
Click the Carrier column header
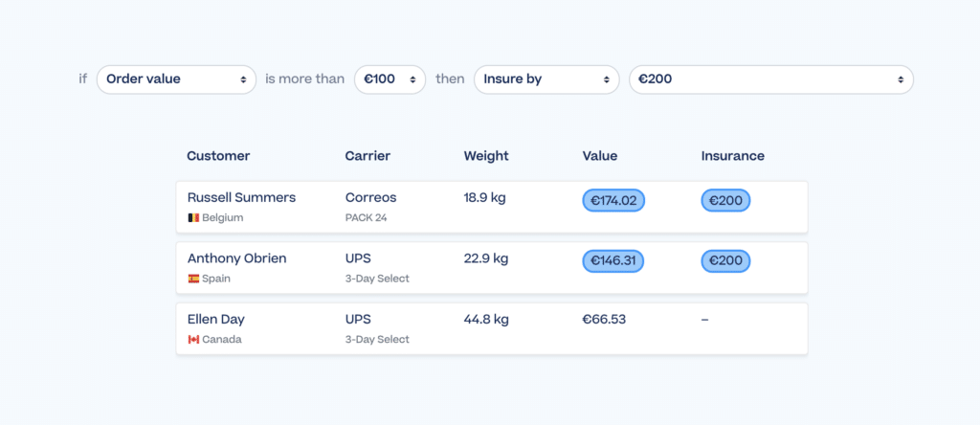point(367,156)
